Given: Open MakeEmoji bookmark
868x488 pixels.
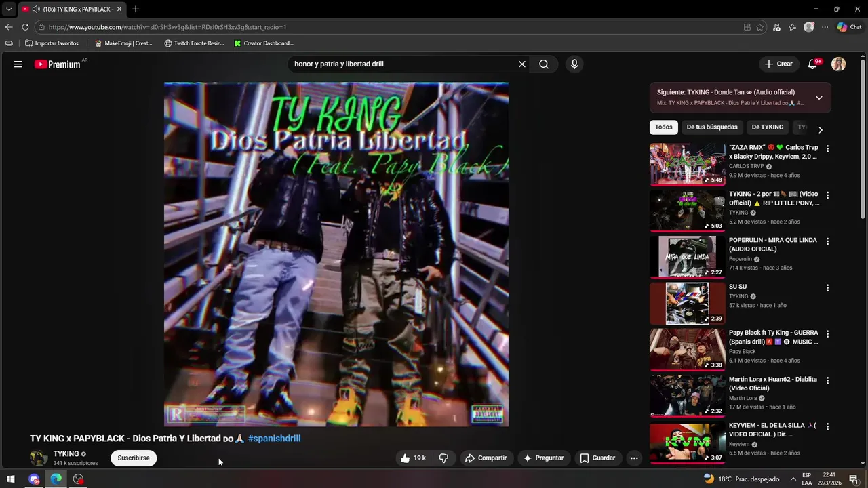Looking at the screenshot, I should [123, 43].
